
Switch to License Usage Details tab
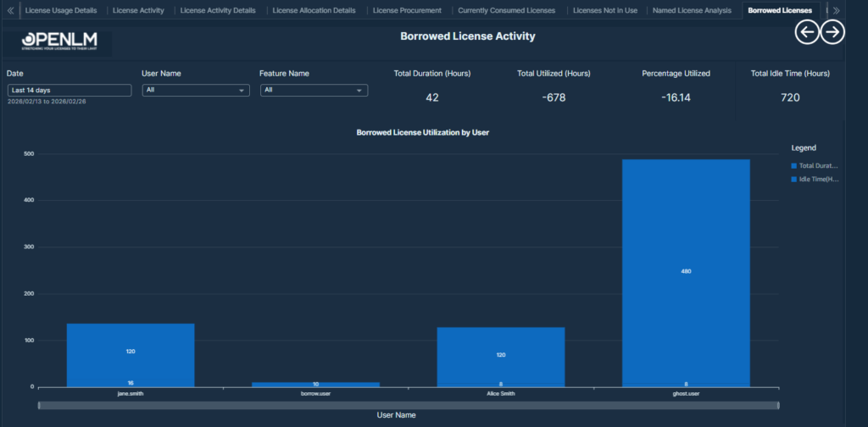pos(61,11)
